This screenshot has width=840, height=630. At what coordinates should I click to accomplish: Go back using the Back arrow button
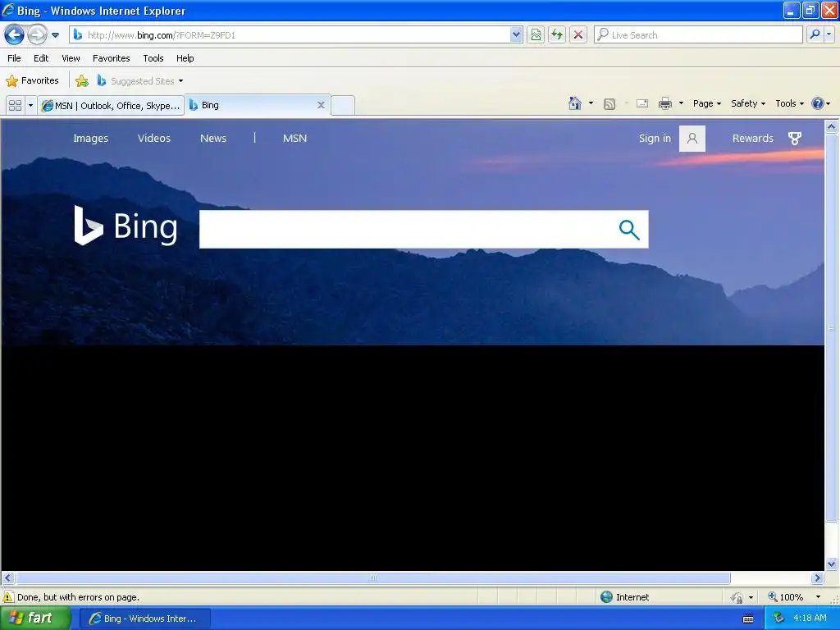click(x=14, y=35)
